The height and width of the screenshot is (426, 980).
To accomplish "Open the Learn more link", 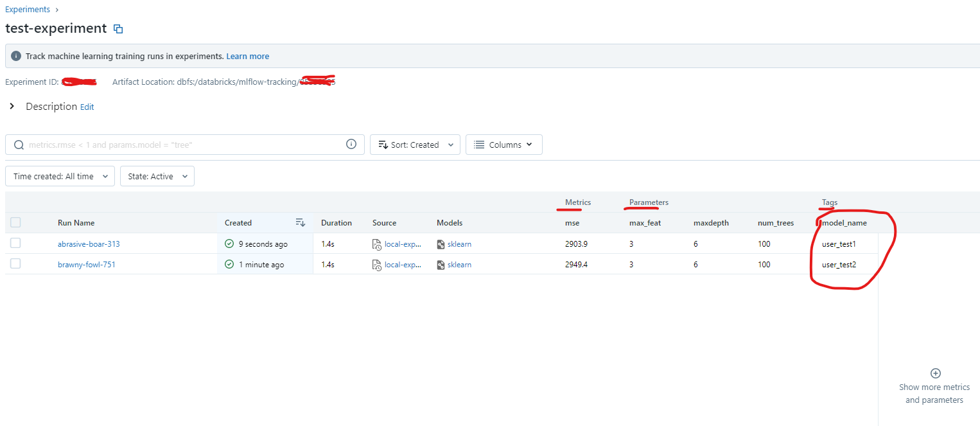I will (247, 57).
